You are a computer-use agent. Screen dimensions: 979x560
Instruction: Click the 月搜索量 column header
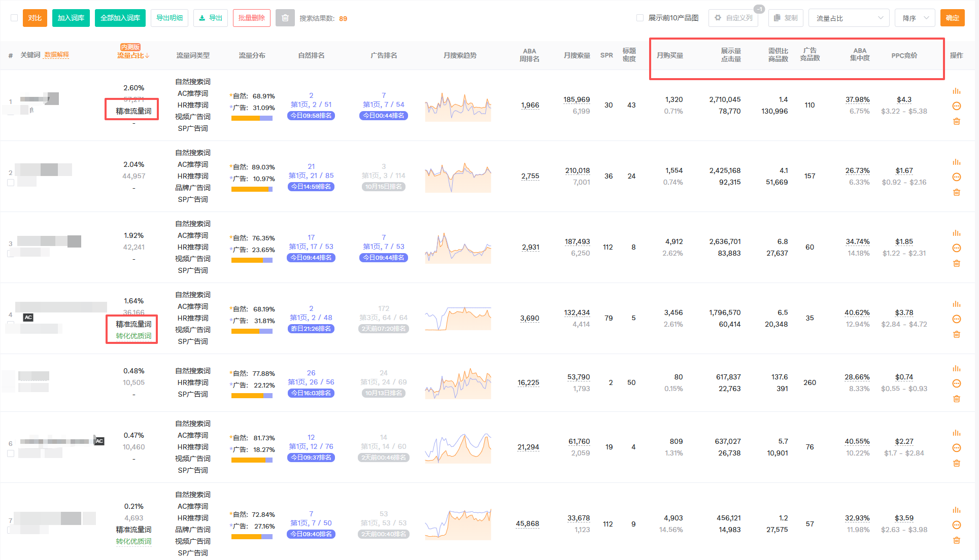577,55
